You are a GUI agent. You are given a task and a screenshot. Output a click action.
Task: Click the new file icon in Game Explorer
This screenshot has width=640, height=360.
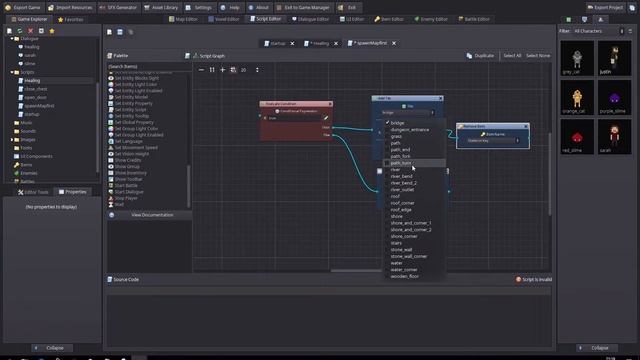pyautogui.click(x=9, y=31)
